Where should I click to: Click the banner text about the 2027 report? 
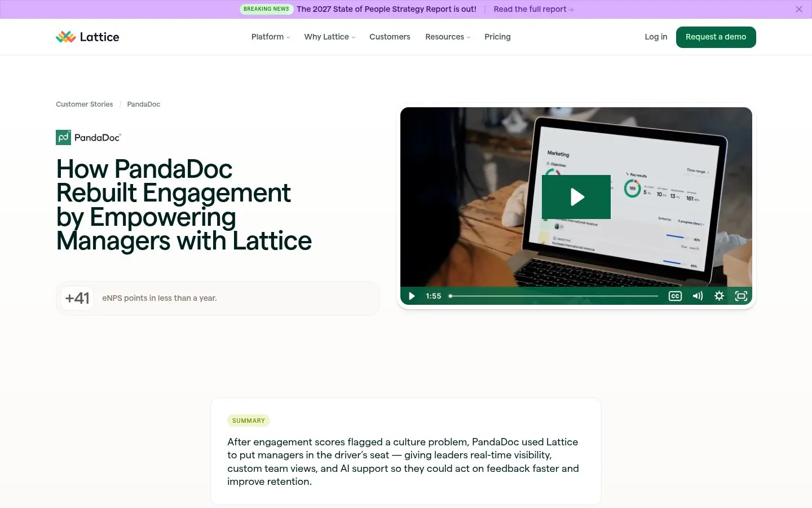pyautogui.click(x=387, y=9)
